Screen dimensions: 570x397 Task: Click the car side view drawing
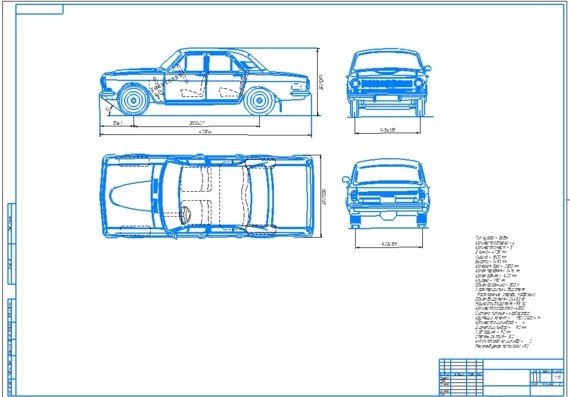[205, 81]
